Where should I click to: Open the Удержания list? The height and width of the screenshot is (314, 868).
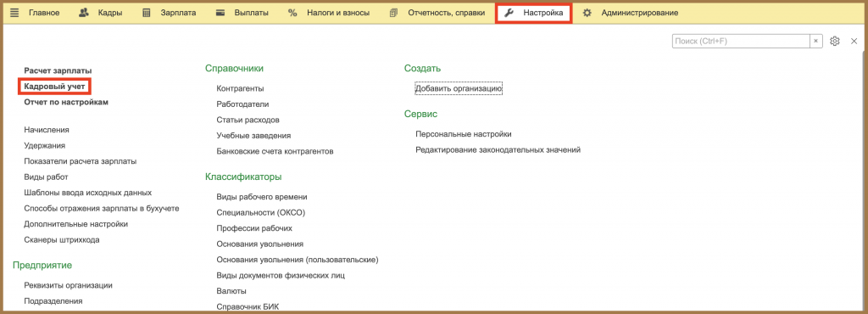(x=45, y=146)
